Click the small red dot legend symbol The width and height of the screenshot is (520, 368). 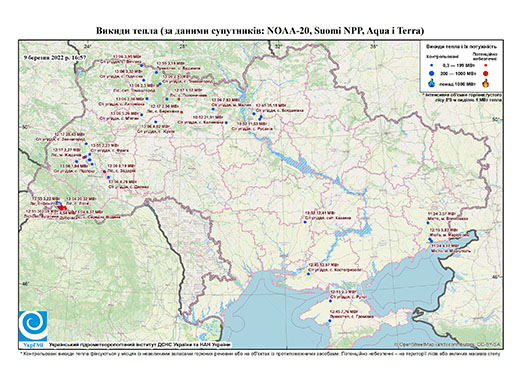[x=486, y=65]
